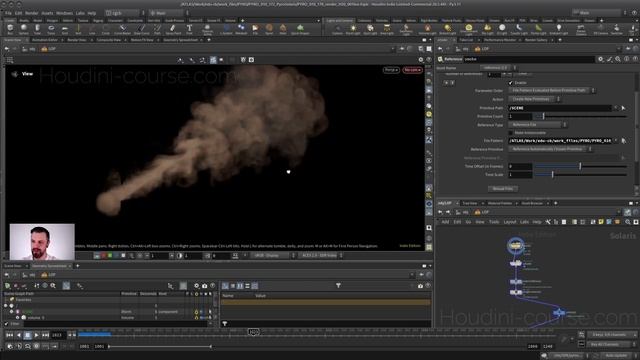
Task: Click the Primitive Path input field
Action: [560, 108]
